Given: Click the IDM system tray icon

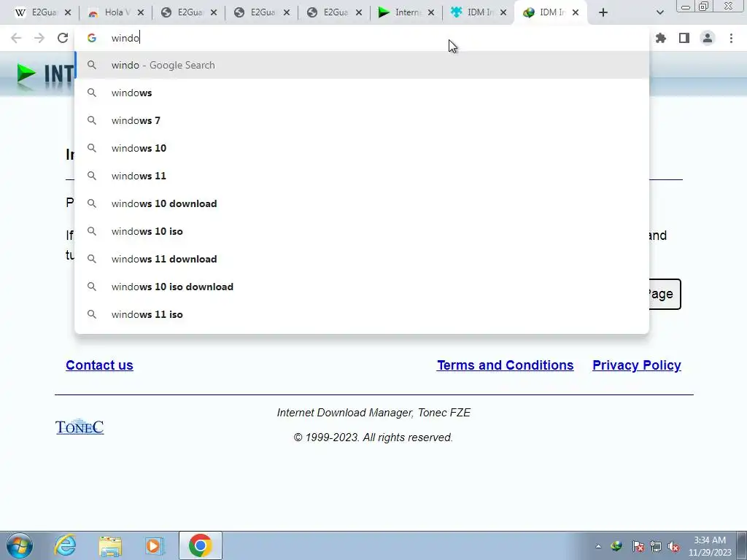Looking at the screenshot, I should coord(616,546).
